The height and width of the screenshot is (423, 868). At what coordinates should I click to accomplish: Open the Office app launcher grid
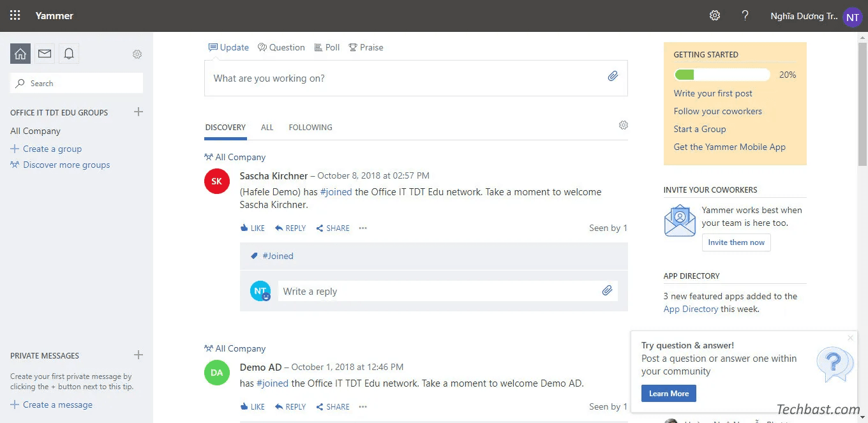15,16
